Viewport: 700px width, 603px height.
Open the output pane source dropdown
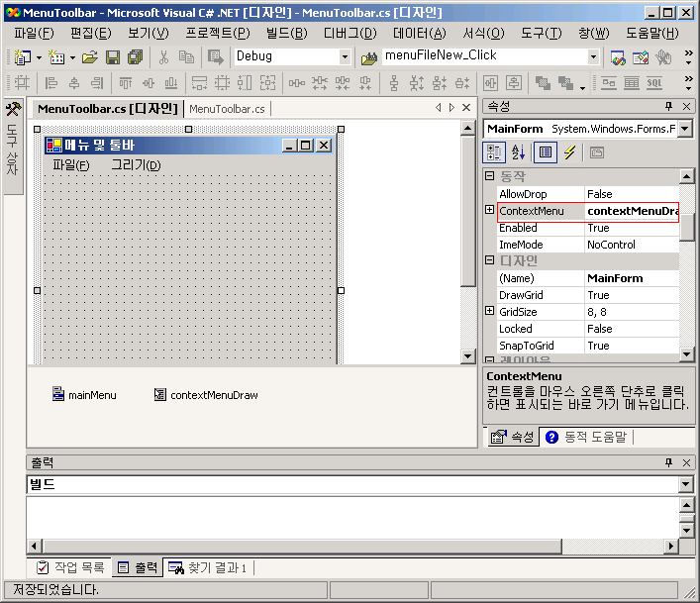[x=685, y=484]
